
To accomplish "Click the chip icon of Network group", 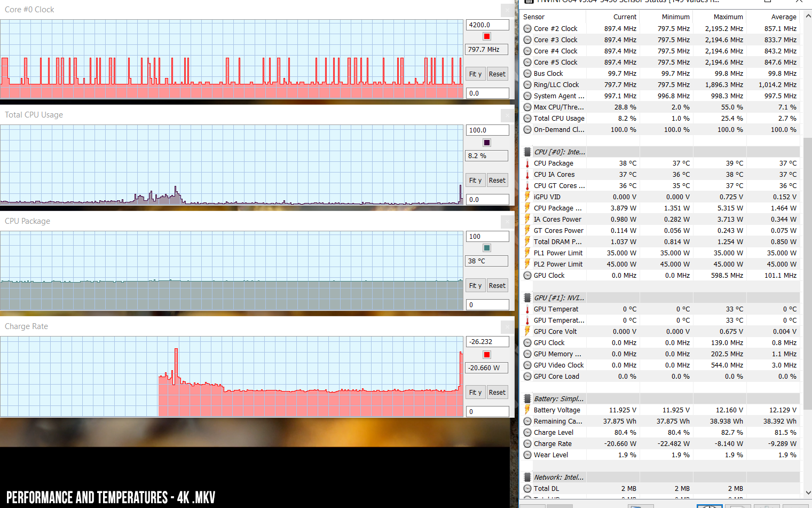I will tap(527, 478).
